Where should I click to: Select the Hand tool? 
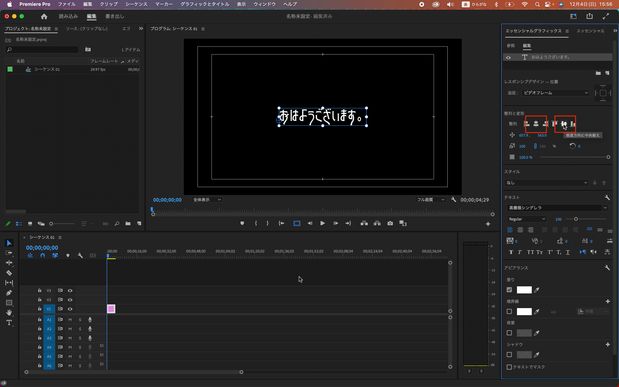9,313
